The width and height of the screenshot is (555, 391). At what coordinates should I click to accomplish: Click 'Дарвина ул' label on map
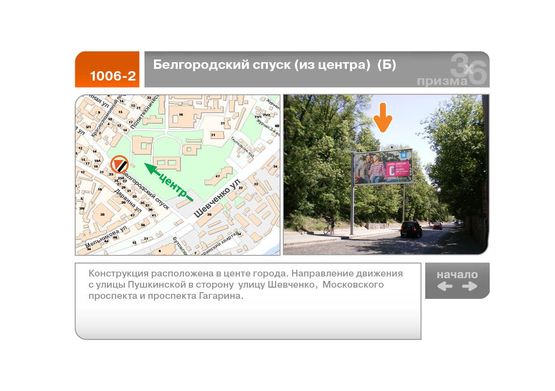[x=127, y=200]
